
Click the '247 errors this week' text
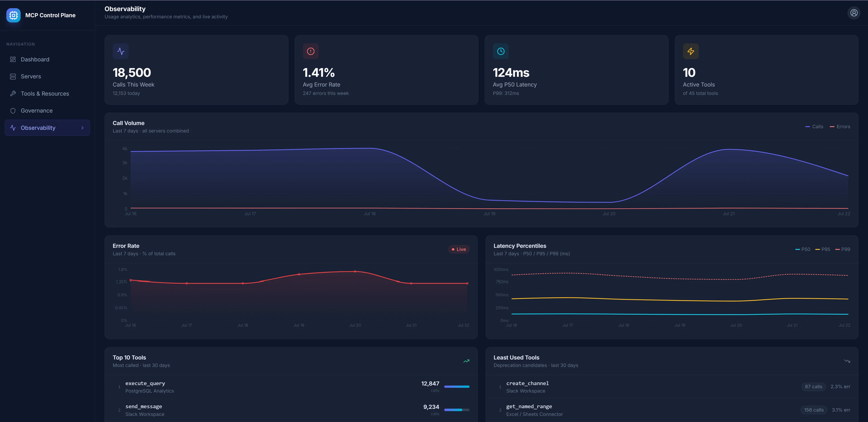point(326,93)
